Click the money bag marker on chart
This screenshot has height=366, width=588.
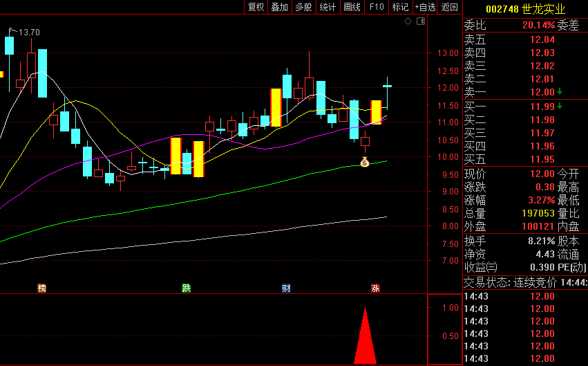[365, 162]
